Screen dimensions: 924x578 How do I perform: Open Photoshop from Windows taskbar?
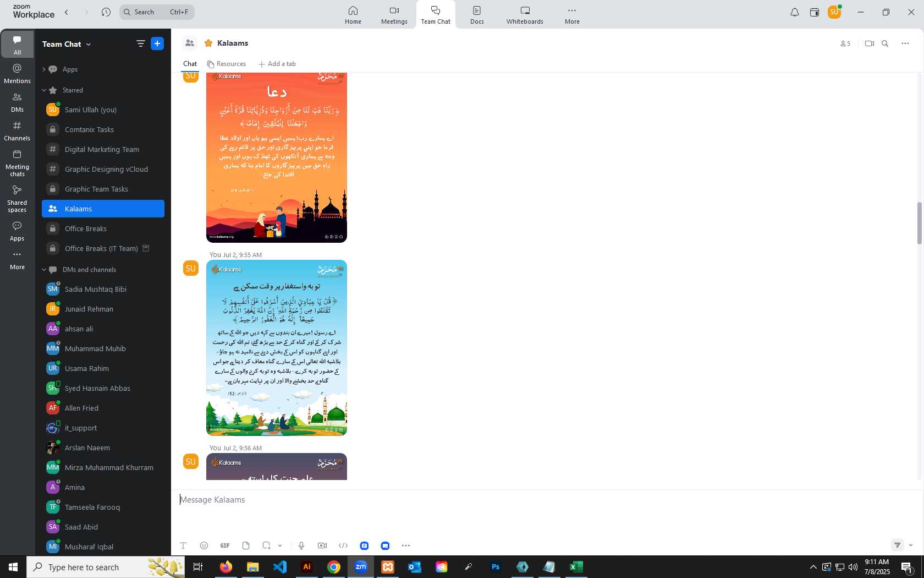coord(495,567)
